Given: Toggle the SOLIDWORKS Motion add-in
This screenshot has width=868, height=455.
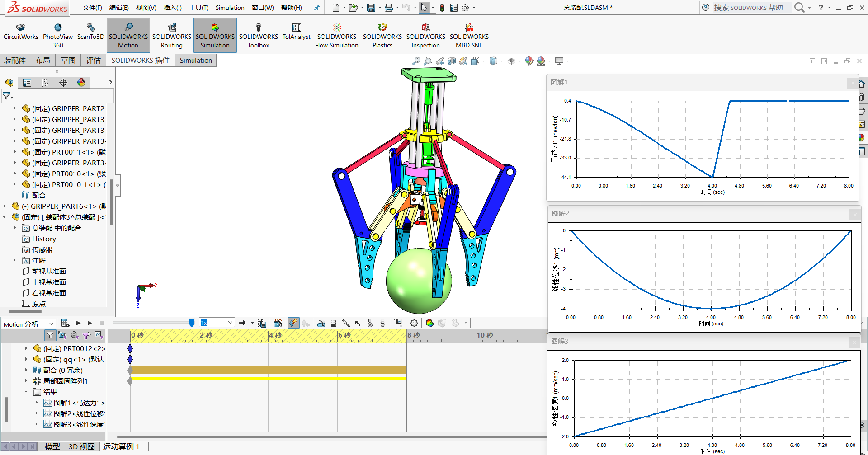Looking at the screenshot, I should pos(128,36).
